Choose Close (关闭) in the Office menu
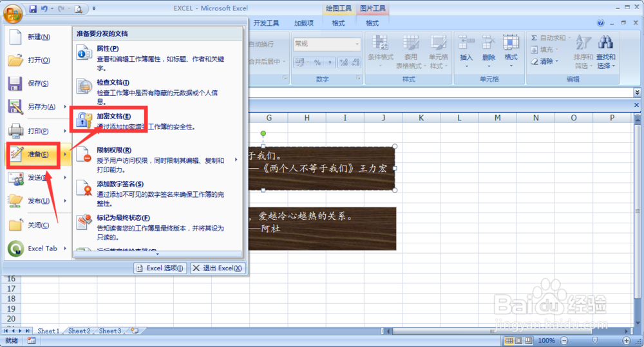 click(x=37, y=225)
